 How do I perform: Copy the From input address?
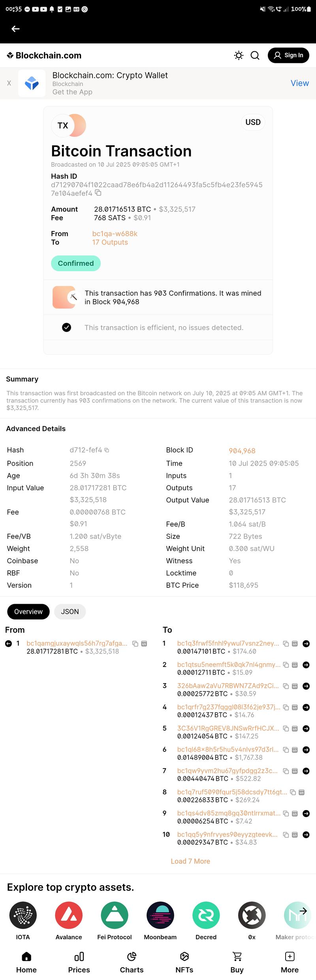(x=135, y=644)
